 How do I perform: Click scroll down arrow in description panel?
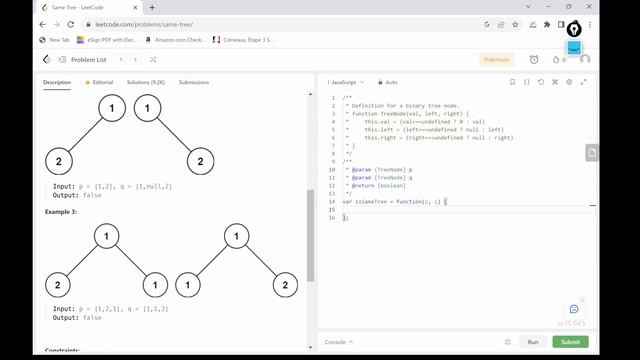(311, 347)
